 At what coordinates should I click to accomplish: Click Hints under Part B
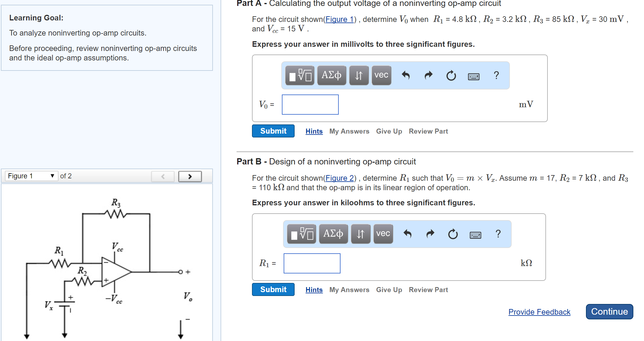pos(314,289)
